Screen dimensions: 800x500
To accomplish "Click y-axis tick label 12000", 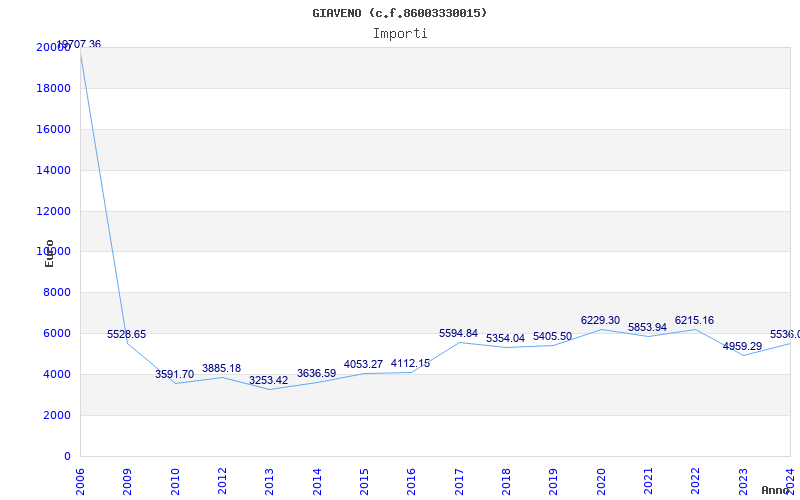I will [54, 211].
